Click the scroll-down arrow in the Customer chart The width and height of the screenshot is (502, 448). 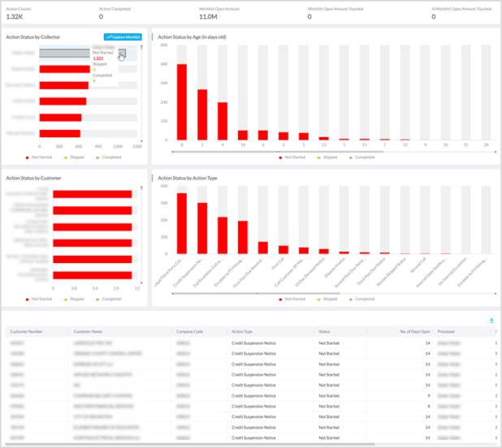point(141,282)
